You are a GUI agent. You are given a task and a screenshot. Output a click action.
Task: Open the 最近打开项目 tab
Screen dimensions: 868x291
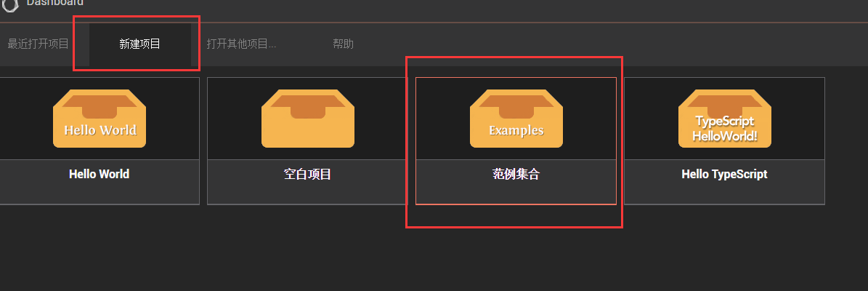click(x=38, y=44)
